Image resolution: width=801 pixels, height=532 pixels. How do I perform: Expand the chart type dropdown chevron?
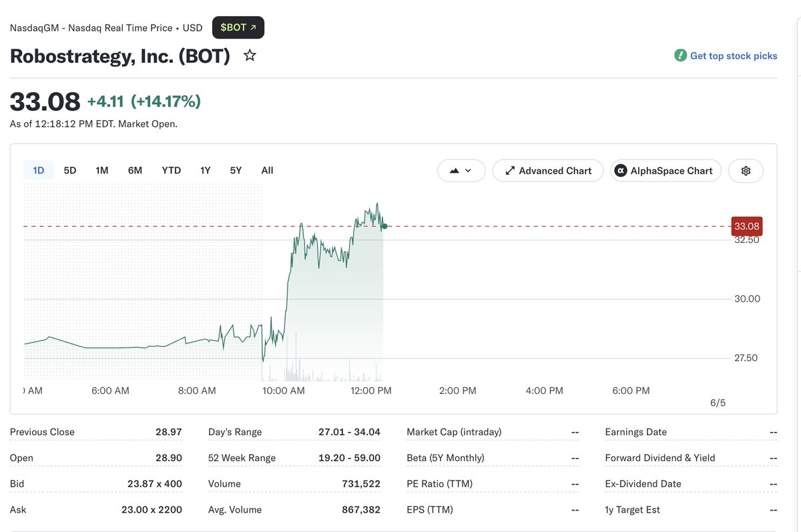468,171
